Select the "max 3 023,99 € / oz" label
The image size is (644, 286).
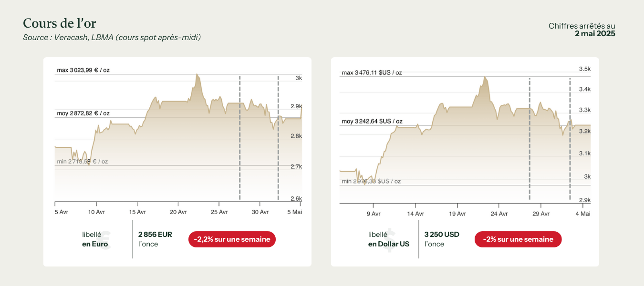pyautogui.click(x=83, y=70)
